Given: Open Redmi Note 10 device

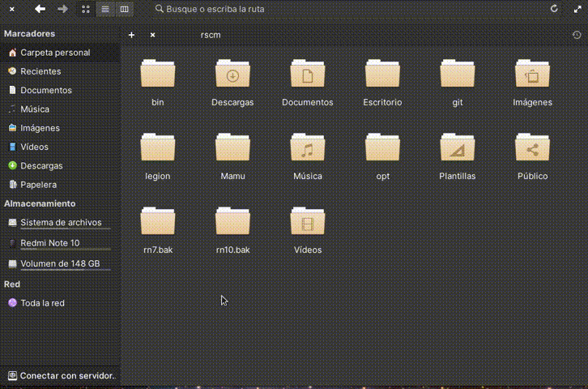Looking at the screenshot, I should [60, 243].
